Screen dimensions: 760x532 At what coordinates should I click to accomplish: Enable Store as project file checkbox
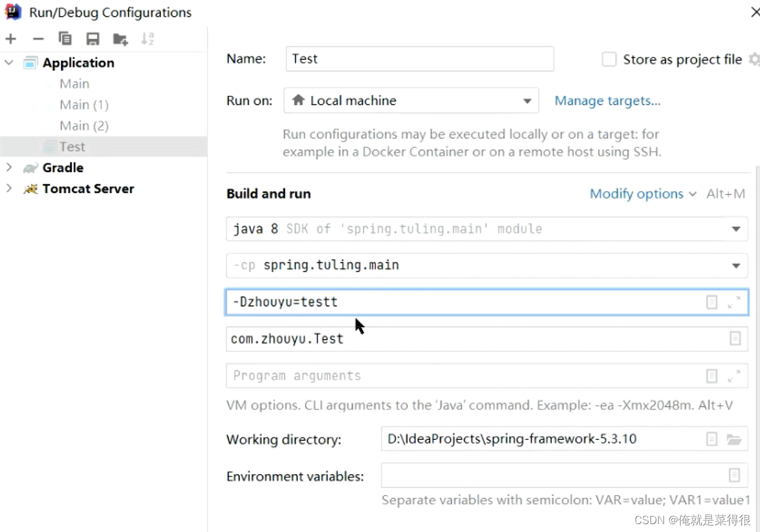click(x=609, y=59)
